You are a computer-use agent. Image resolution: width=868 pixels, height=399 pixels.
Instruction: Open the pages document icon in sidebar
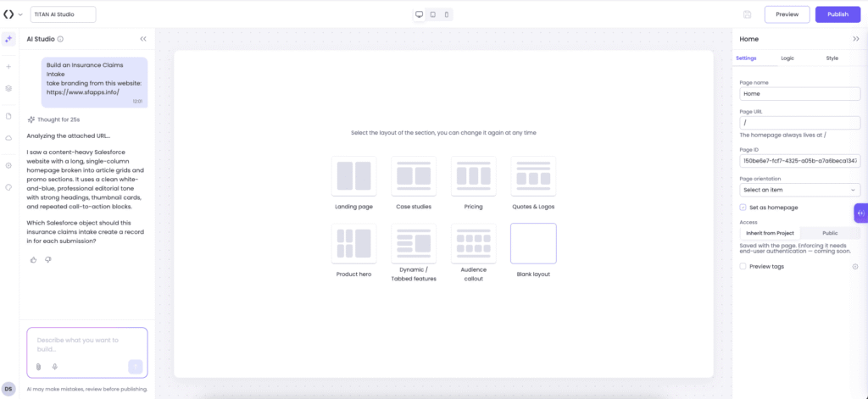point(8,116)
